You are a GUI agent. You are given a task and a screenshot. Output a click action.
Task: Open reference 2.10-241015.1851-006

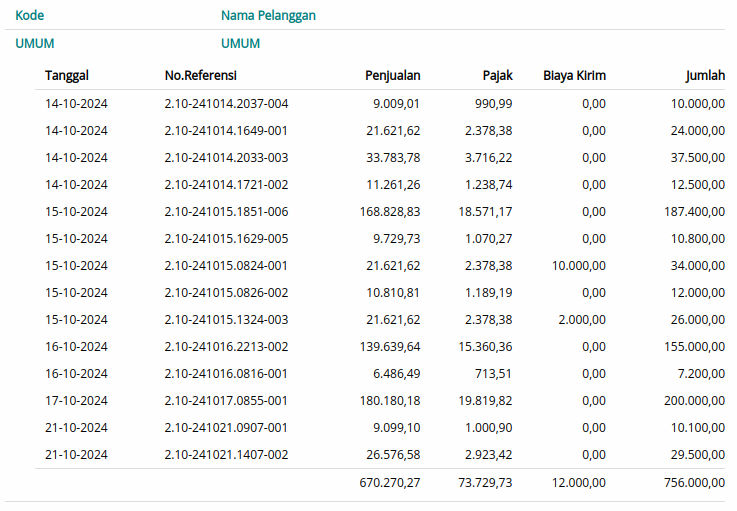point(226,211)
